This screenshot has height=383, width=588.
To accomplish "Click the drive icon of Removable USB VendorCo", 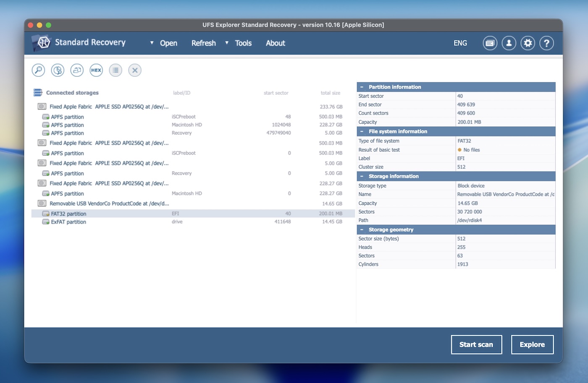I will [x=42, y=203].
